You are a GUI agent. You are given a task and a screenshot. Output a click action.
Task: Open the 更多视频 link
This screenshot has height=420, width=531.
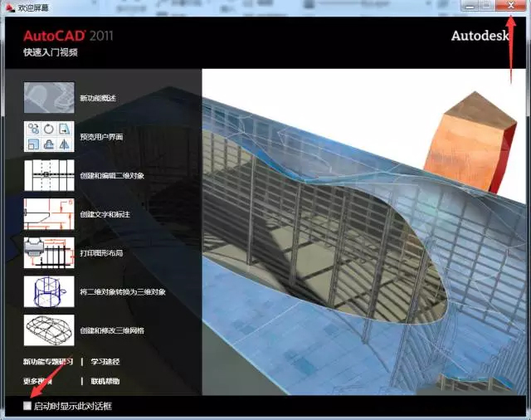pyautogui.click(x=37, y=381)
